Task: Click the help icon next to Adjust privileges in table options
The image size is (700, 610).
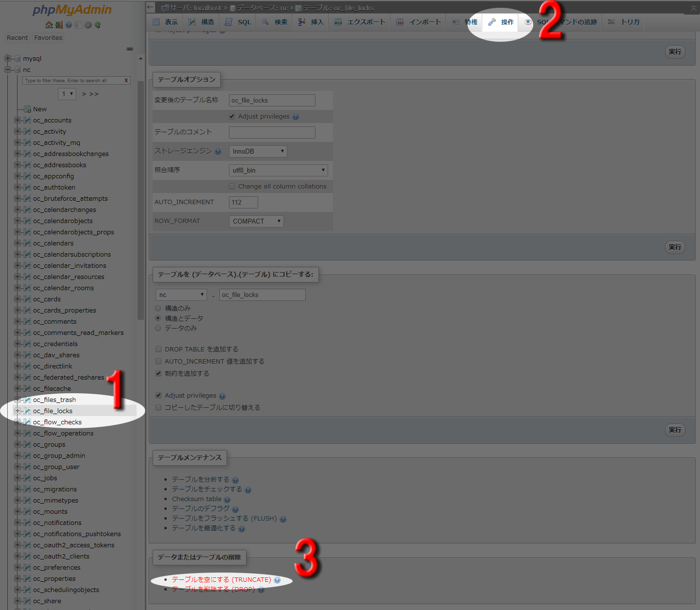Action: pyautogui.click(x=296, y=117)
